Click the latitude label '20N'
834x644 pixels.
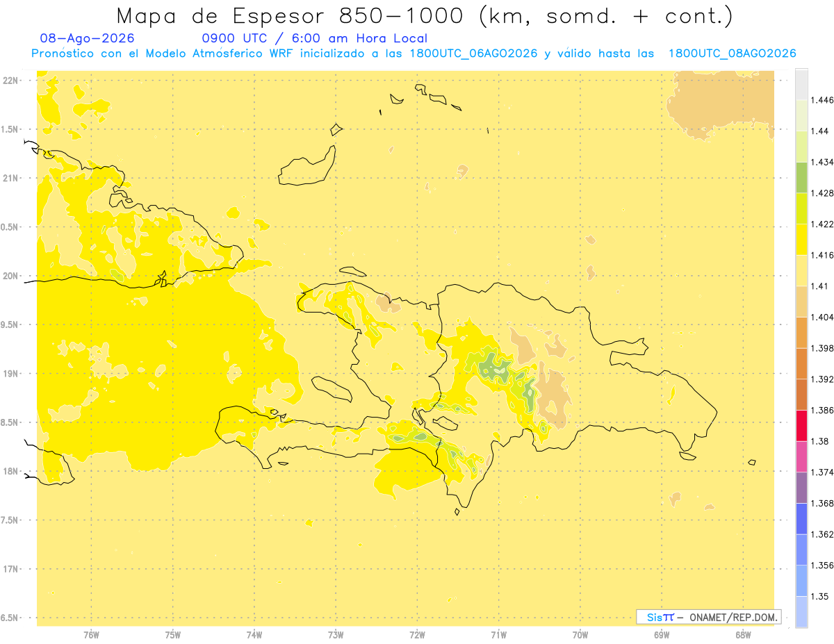pyautogui.click(x=10, y=276)
